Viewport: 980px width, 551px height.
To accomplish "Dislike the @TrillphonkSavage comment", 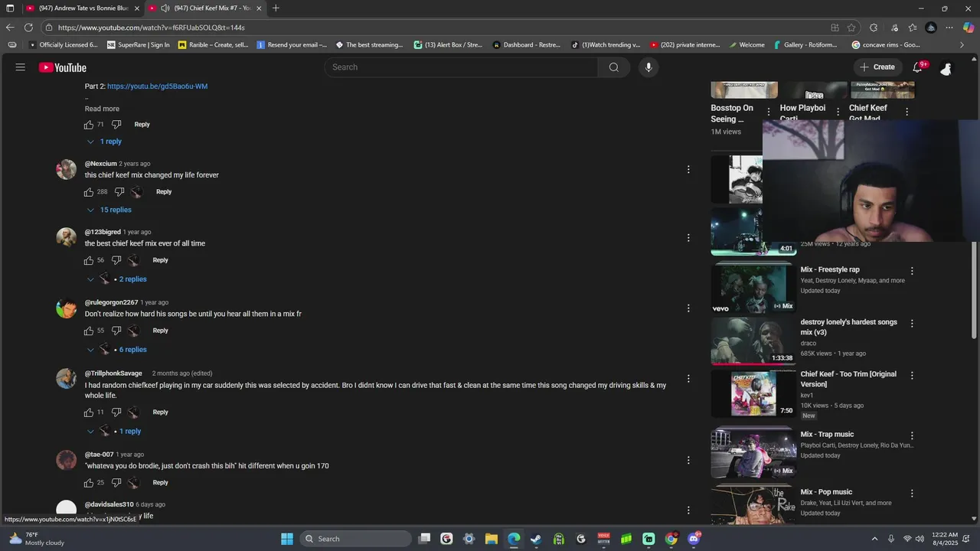I will (x=116, y=412).
